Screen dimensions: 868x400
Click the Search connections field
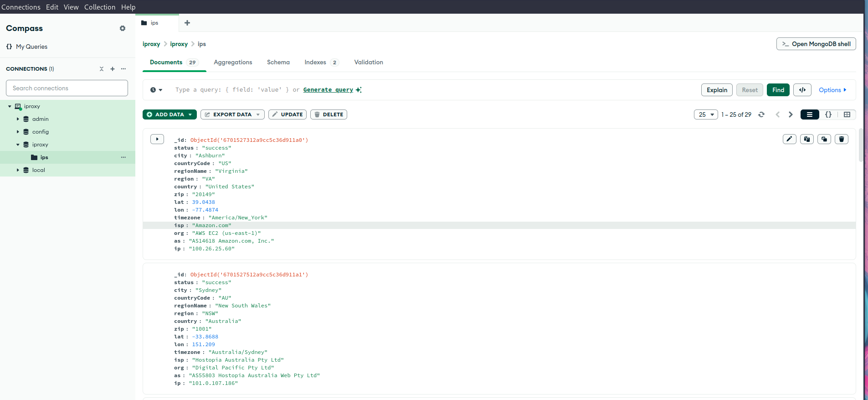tap(67, 88)
